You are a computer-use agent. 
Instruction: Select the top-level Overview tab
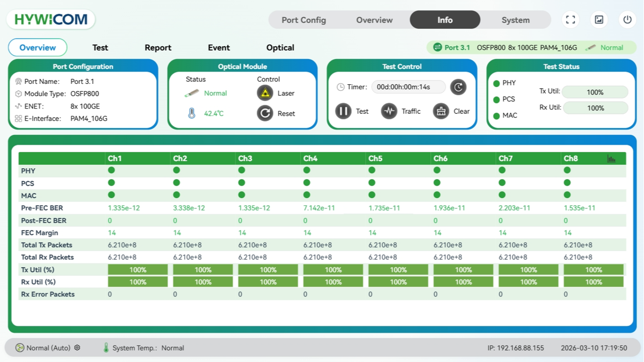(374, 20)
